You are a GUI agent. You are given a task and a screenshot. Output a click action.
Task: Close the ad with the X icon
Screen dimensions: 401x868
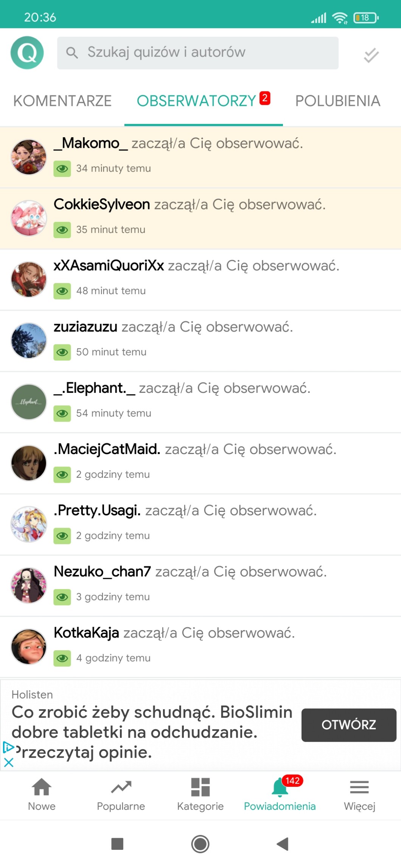click(x=8, y=762)
